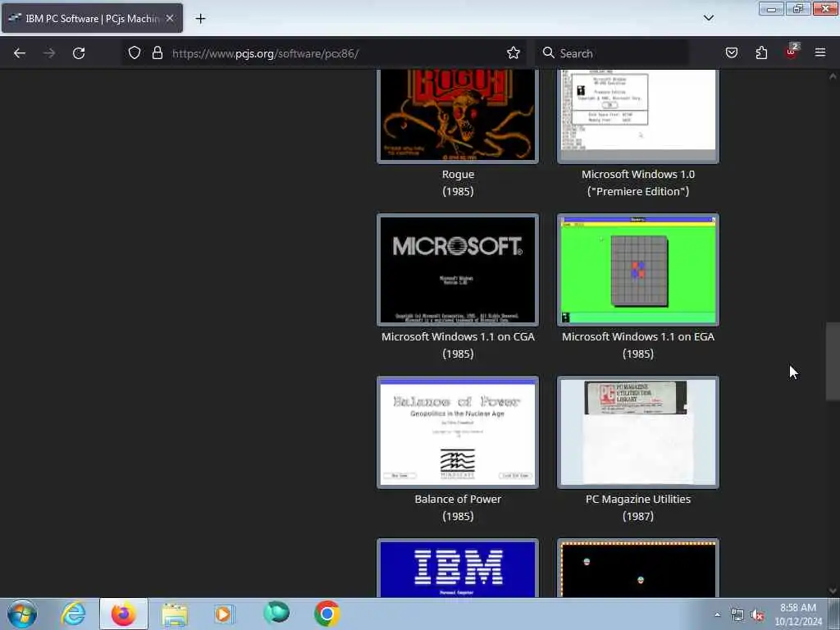Open the clock showing 8:58 AM
Viewport: 840px width, 630px height.
click(798, 614)
